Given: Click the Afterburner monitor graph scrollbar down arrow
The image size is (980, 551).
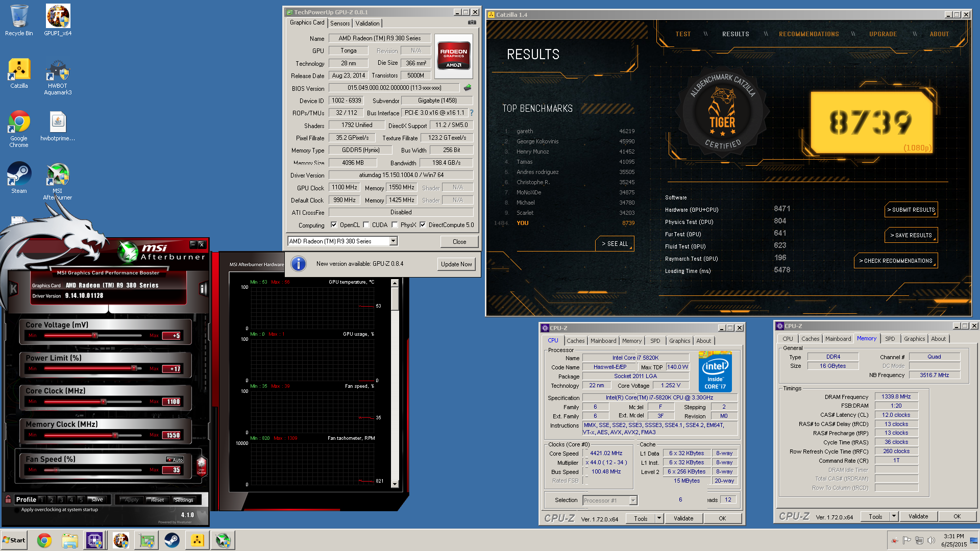Looking at the screenshot, I should [395, 484].
